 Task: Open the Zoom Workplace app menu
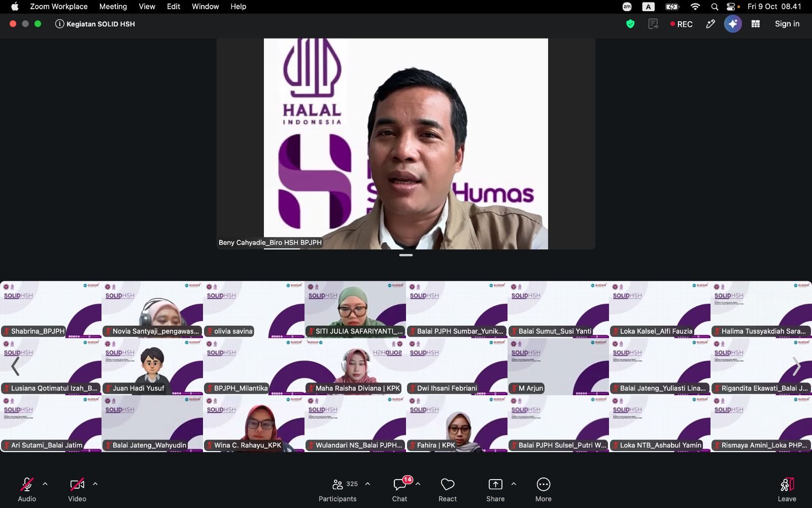tap(59, 7)
